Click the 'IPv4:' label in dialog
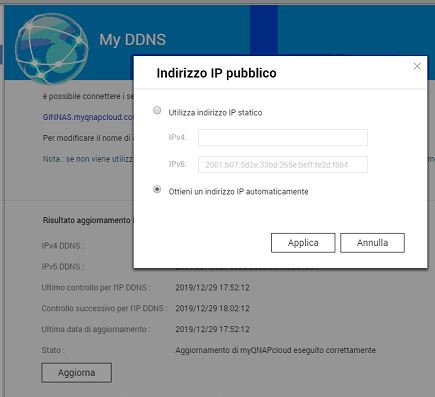Viewport: 435px width, 397px height. [177, 137]
